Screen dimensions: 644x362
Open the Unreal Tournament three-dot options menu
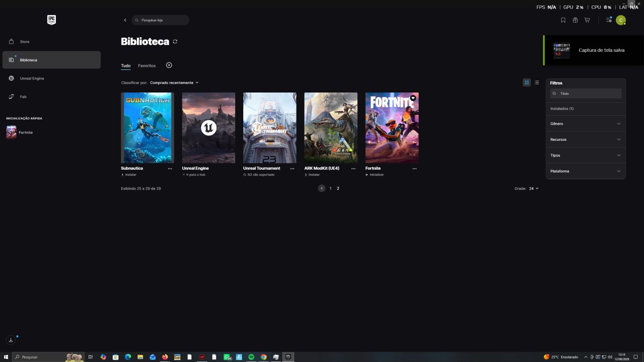tap(292, 168)
